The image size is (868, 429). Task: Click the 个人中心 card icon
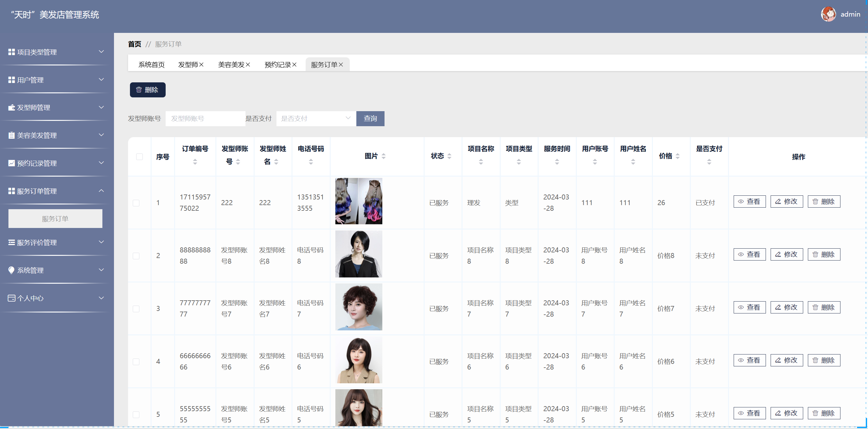pyautogui.click(x=12, y=298)
